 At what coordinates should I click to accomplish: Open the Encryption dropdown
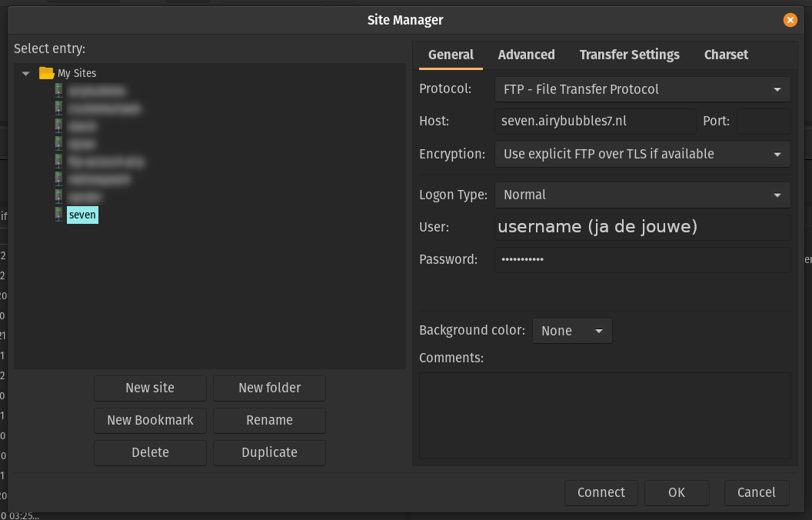click(642, 154)
